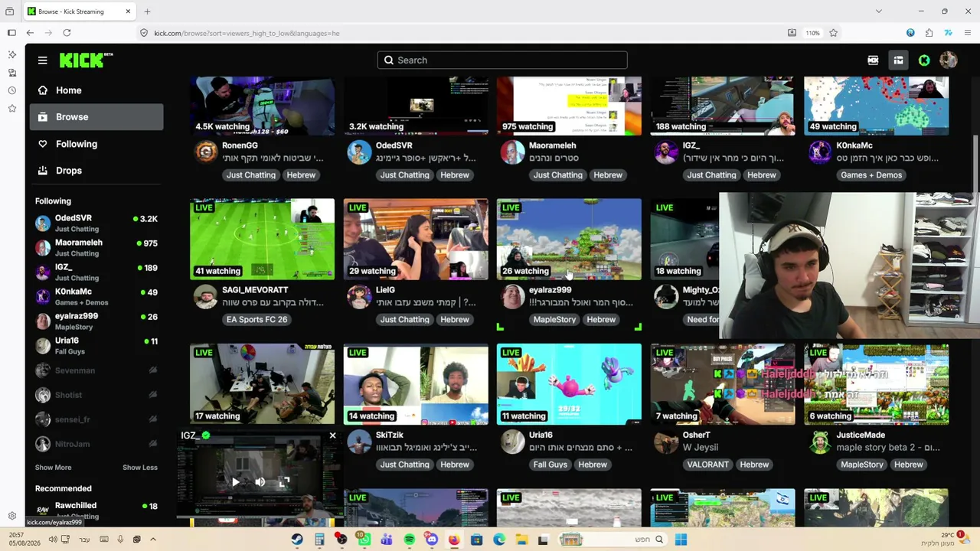The image size is (980, 551).
Task: Open SAGI_MEVORATT stream thumbnail
Action: click(x=262, y=240)
